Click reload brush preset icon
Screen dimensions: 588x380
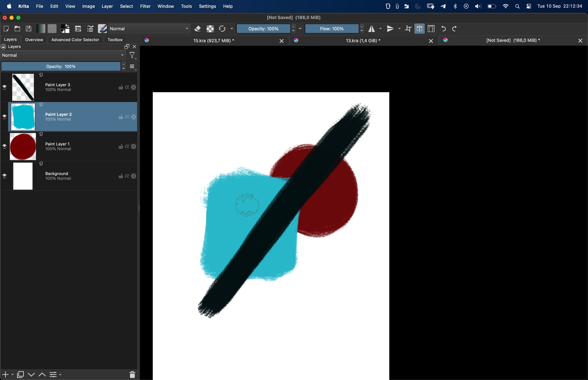click(222, 29)
